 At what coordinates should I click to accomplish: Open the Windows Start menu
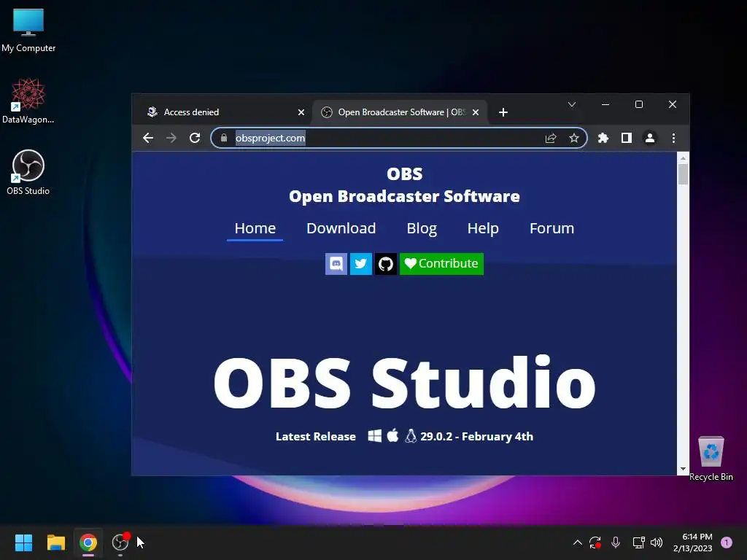[x=23, y=542]
